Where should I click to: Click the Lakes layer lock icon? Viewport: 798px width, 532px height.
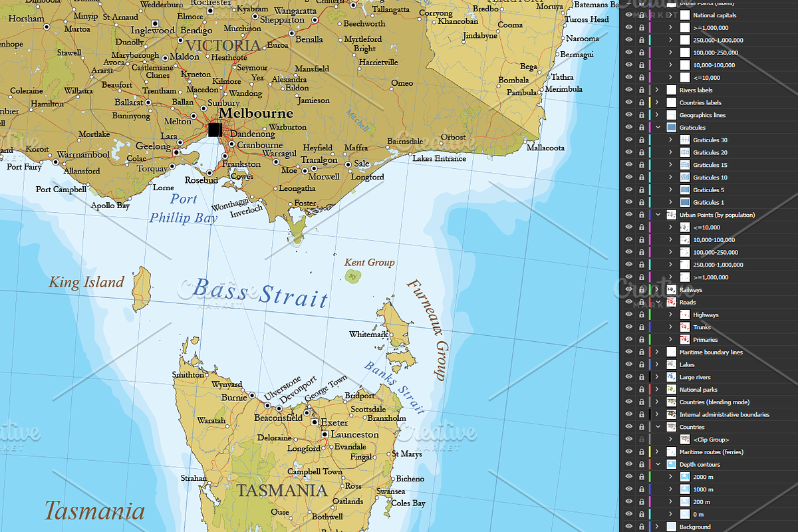click(x=641, y=364)
